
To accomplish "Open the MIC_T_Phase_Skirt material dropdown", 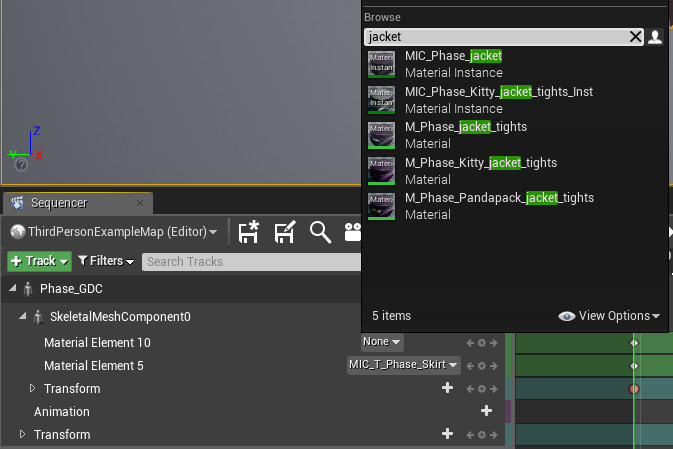I will click(403, 365).
